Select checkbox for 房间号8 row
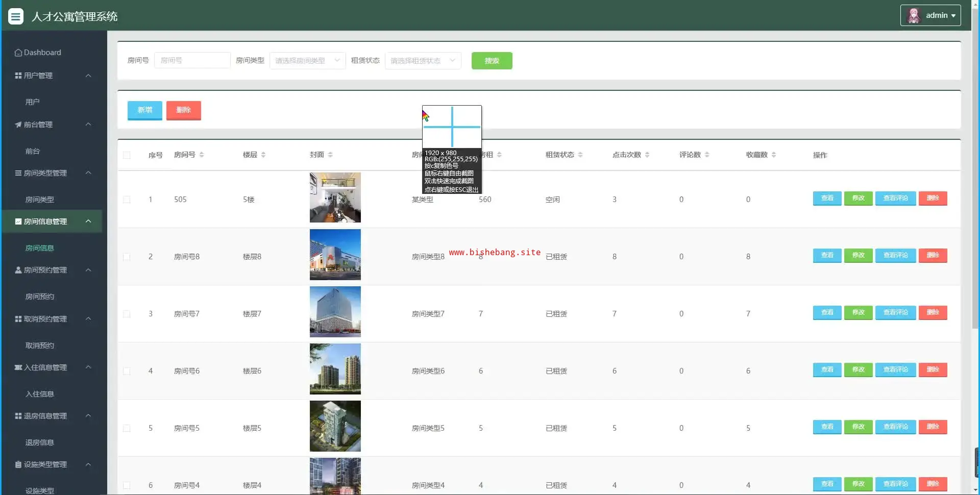Screen dimensions: 980x495 127,257
